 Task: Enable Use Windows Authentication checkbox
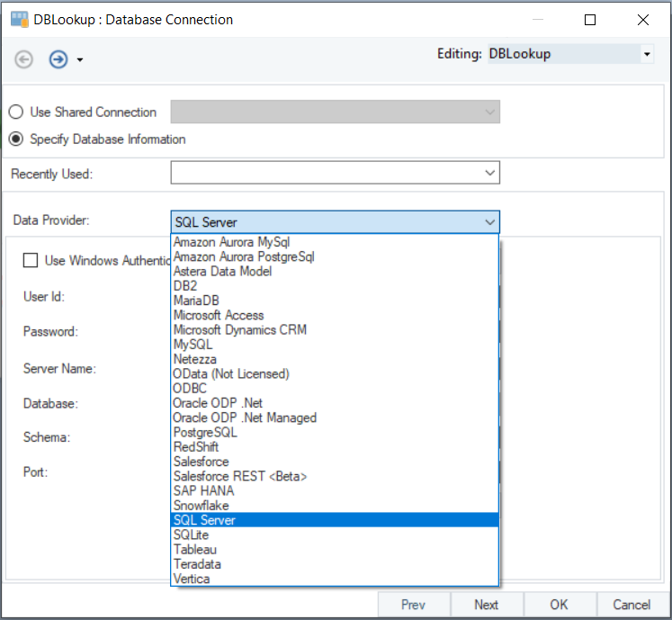click(x=31, y=260)
